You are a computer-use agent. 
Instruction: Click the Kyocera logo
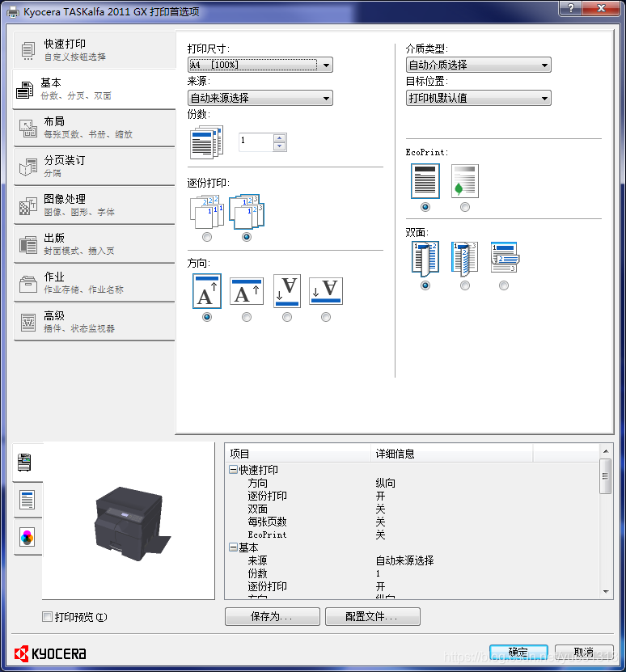[50, 653]
